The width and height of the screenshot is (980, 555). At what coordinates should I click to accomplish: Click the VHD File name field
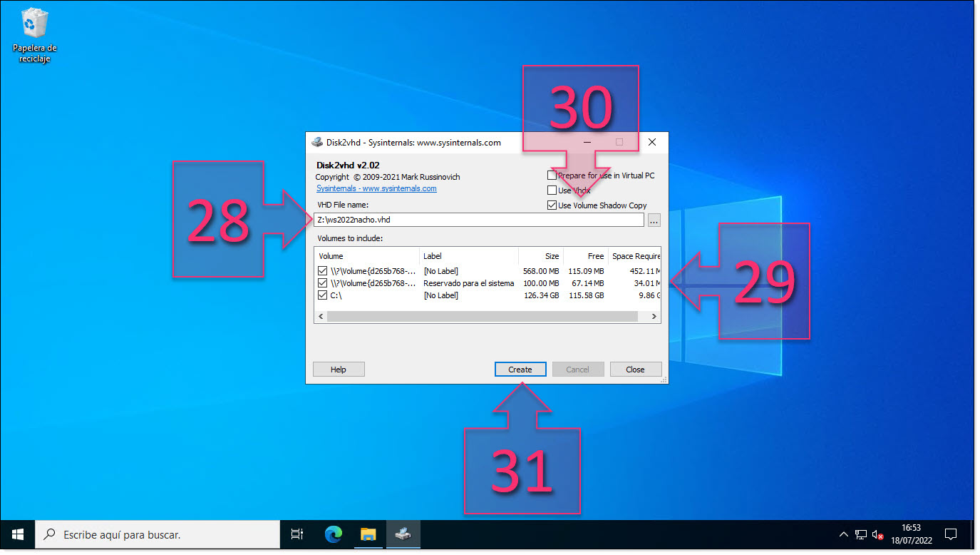point(479,220)
